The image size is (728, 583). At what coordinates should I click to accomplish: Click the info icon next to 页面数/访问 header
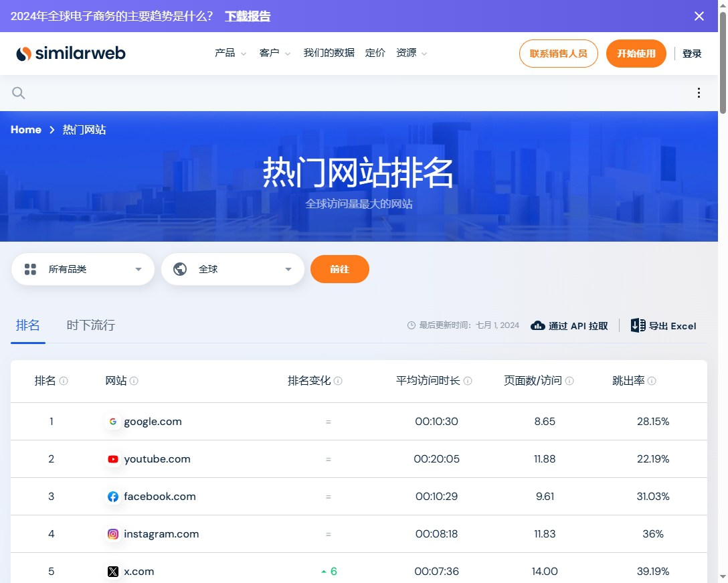(x=569, y=381)
